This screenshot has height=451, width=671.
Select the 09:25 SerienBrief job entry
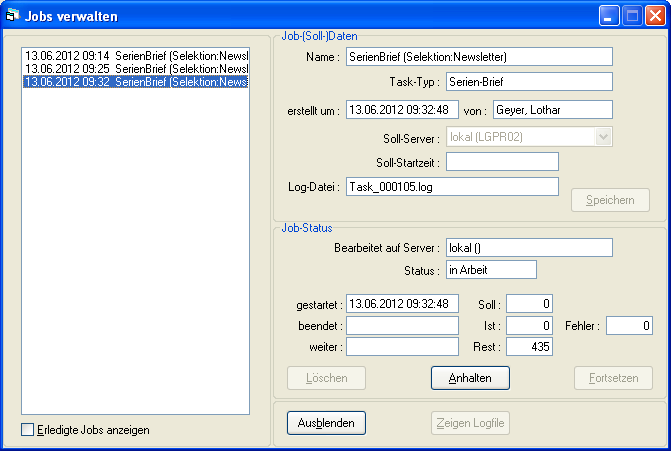coord(135,68)
